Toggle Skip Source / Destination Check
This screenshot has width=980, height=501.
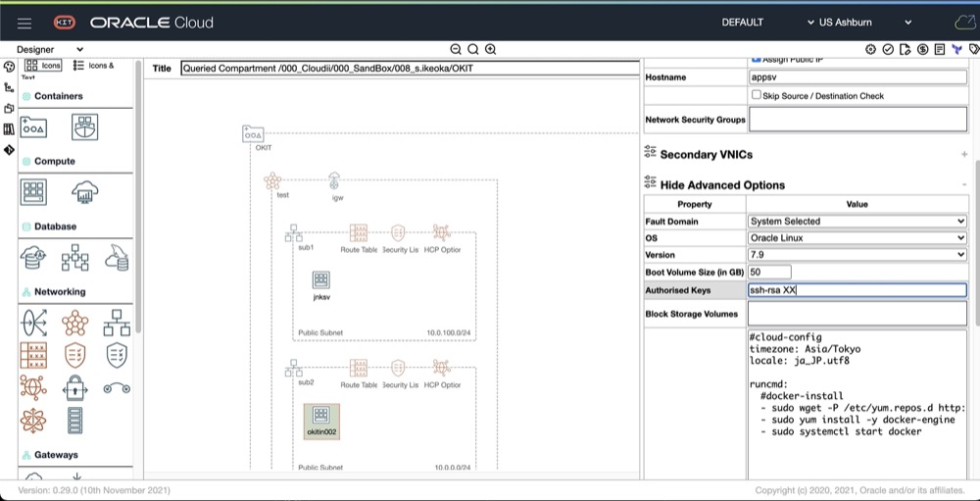pos(757,95)
